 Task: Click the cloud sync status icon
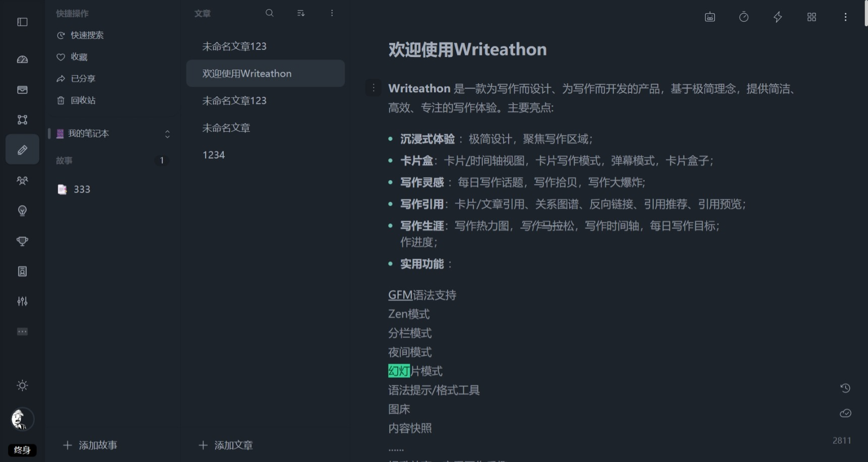pyautogui.click(x=845, y=413)
